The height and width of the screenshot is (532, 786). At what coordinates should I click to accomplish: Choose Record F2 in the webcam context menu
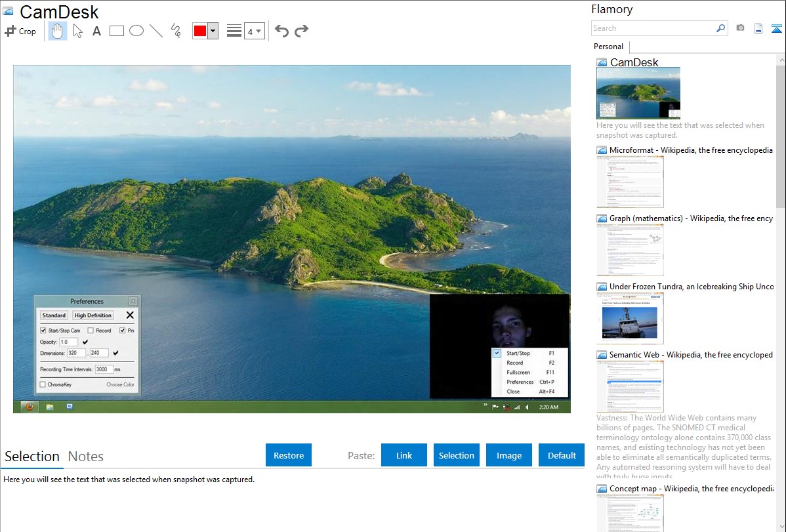coord(530,363)
